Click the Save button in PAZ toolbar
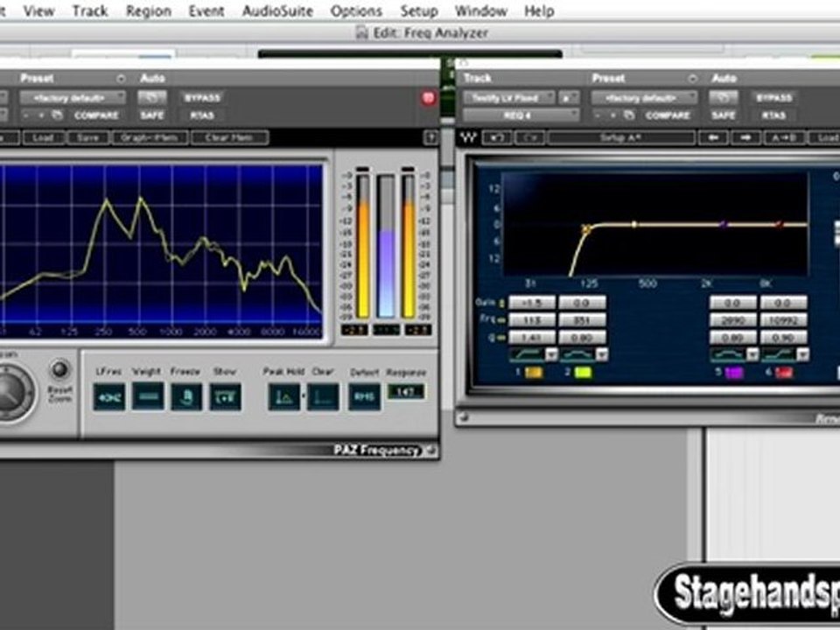Screen dimensions: 840x630 [x=87, y=137]
